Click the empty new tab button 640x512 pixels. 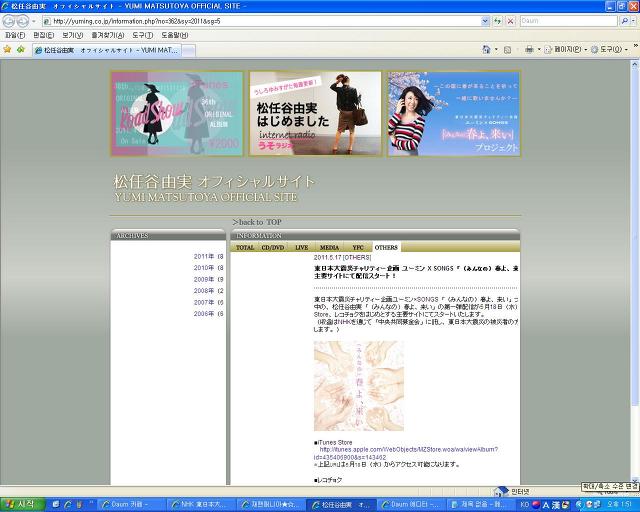tap(188, 51)
